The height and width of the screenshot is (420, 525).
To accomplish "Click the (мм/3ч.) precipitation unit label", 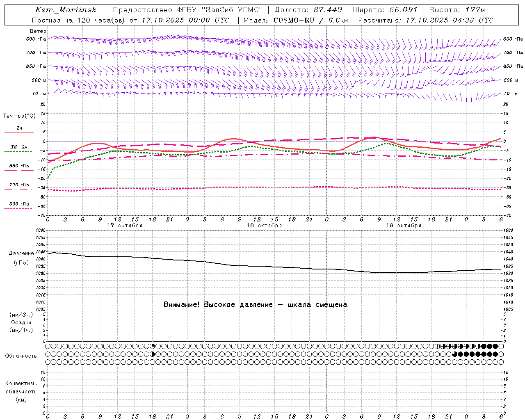I will 21,315.
